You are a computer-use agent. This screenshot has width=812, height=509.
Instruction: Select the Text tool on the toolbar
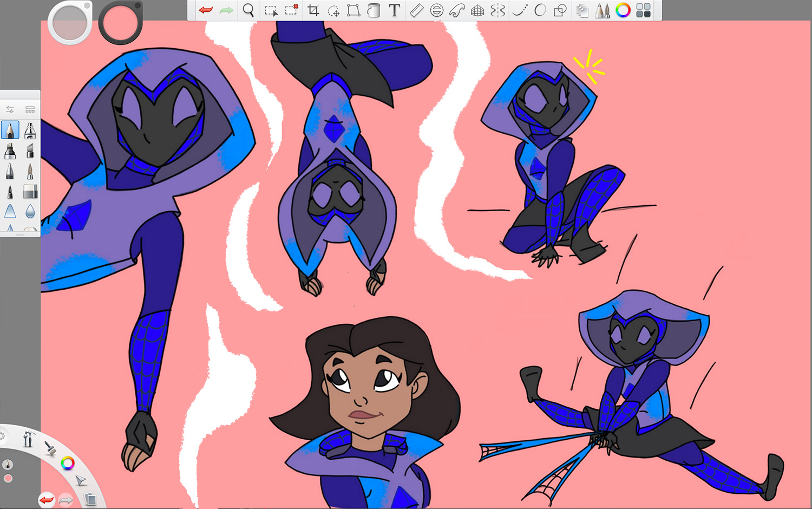pyautogui.click(x=394, y=10)
